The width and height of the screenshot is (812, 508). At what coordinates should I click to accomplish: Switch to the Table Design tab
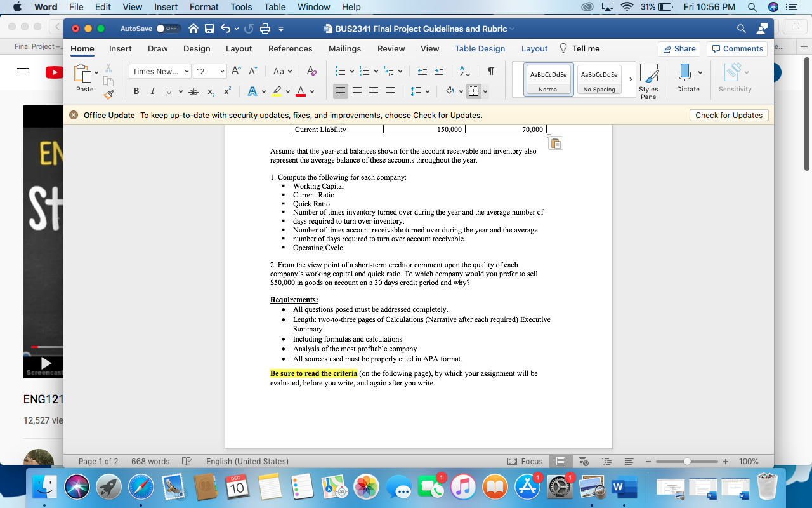pyautogui.click(x=479, y=48)
